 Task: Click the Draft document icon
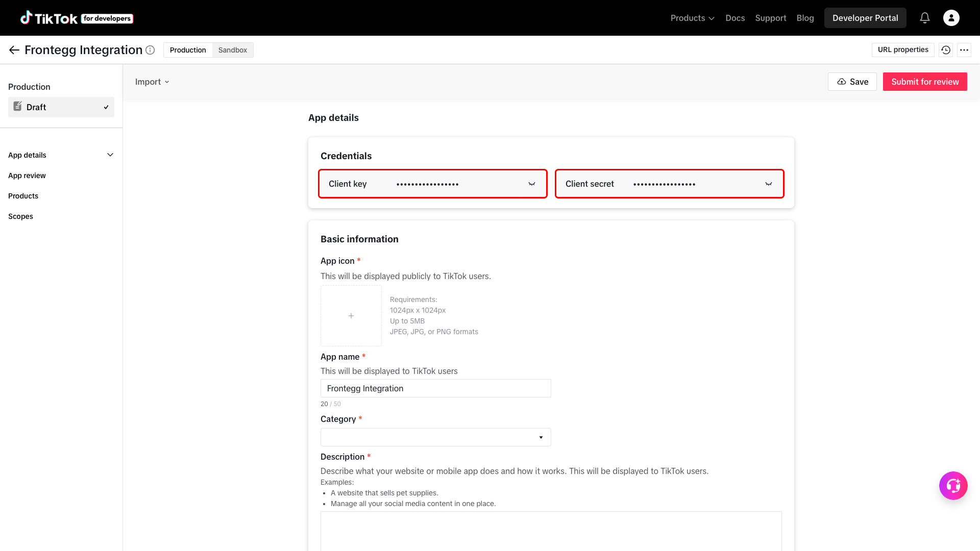[x=17, y=107]
